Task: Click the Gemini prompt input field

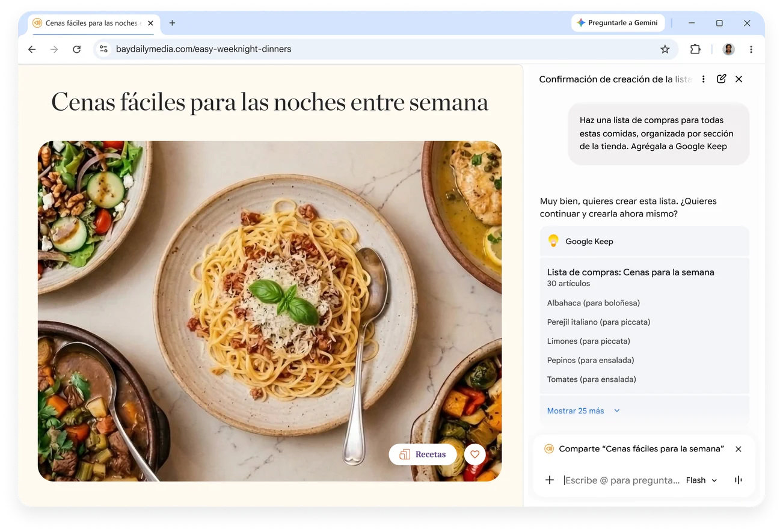Action: (621, 480)
